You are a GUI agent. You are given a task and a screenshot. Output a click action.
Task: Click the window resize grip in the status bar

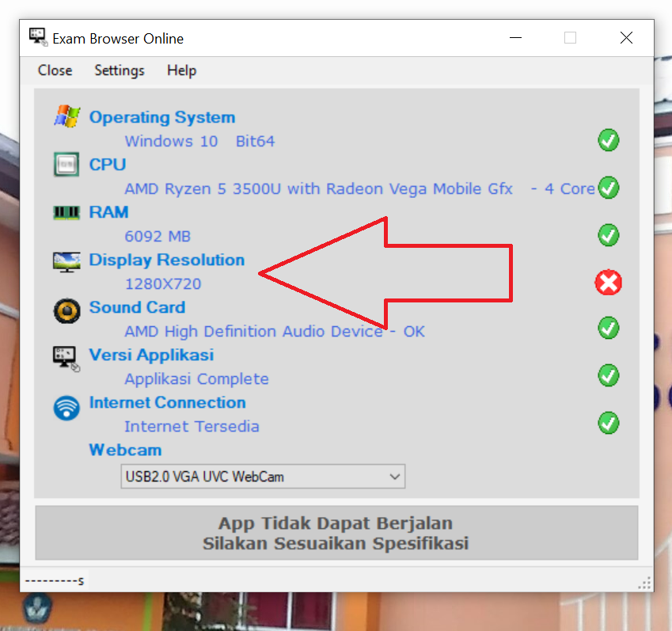click(x=644, y=583)
